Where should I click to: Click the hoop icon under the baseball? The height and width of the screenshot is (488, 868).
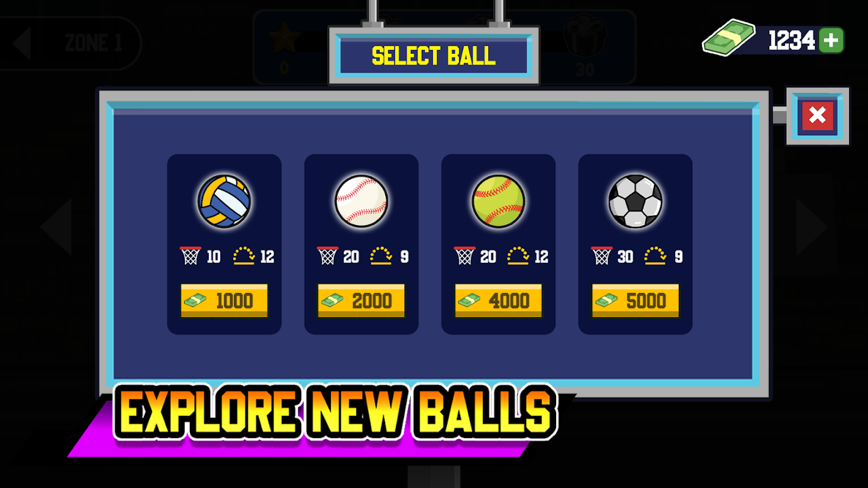click(328, 256)
